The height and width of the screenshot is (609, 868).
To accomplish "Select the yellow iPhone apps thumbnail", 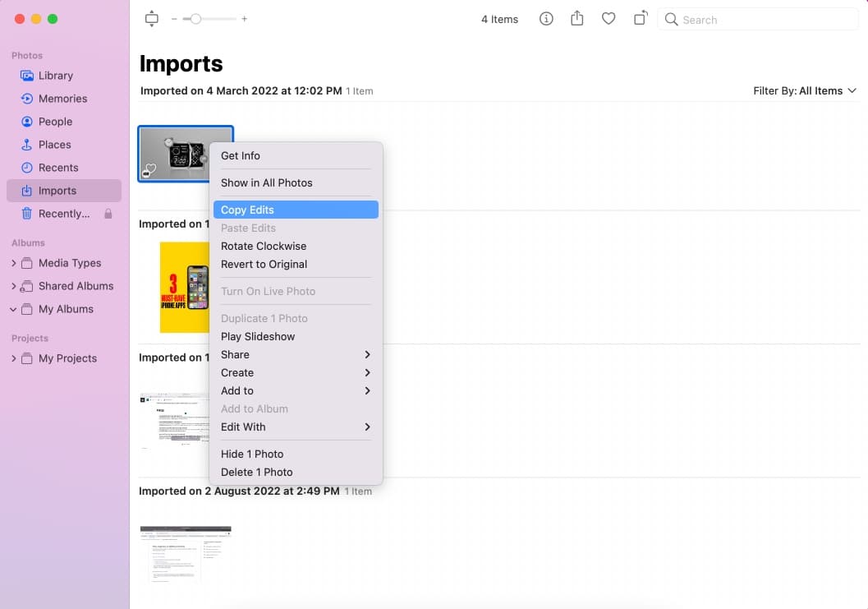I will [184, 287].
